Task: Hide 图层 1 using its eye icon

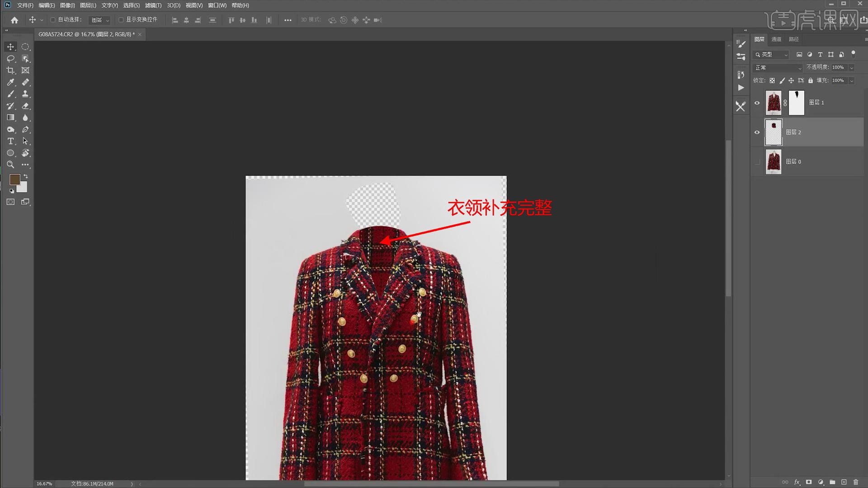Action: [x=757, y=103]
